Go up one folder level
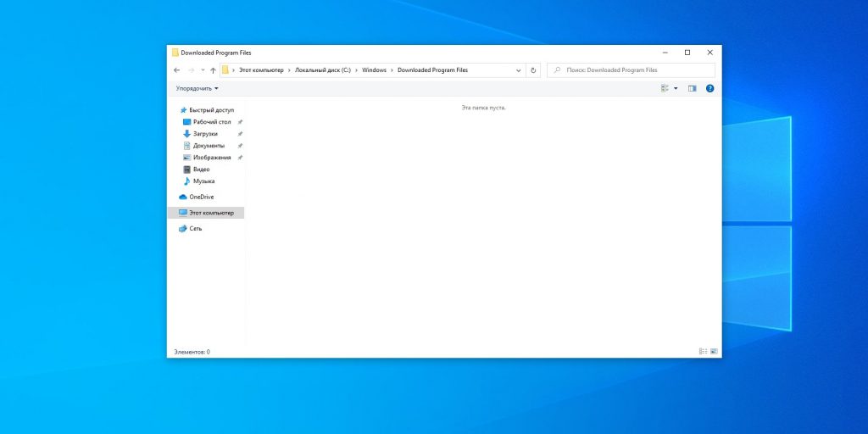The image size is (868, 434). click(x=213, y=70)
